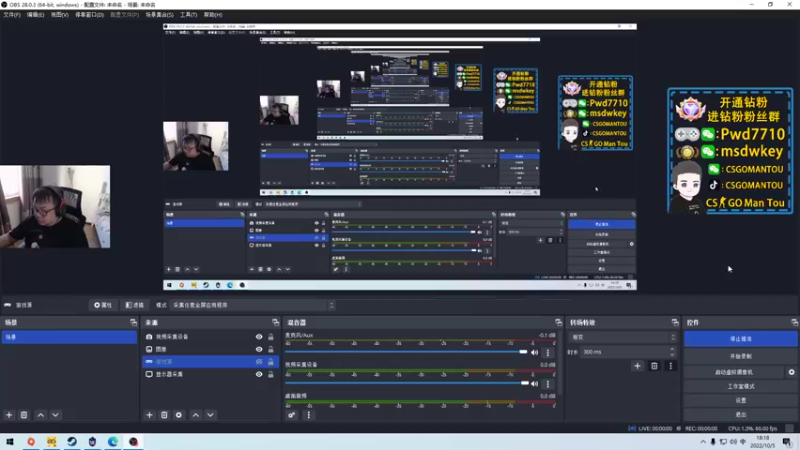
Task: Open advanced audio properties gears icon
Action: (291, 415)
